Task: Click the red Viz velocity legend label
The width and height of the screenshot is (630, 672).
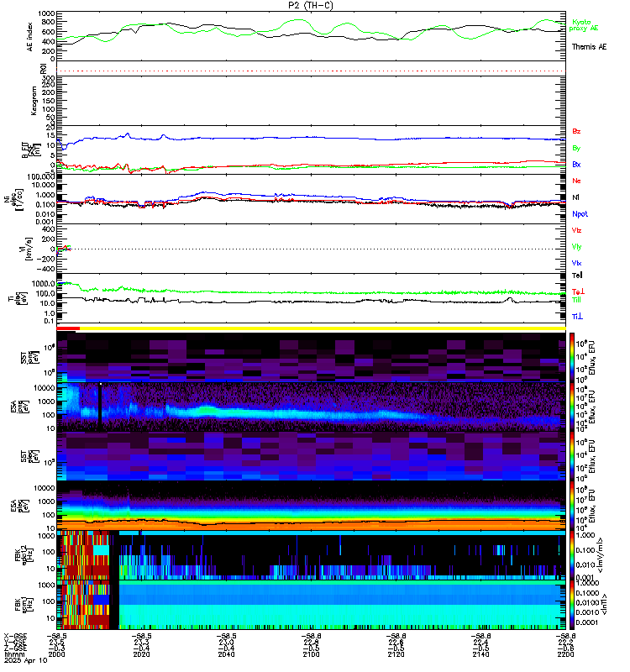Action: tap(576, 230)
